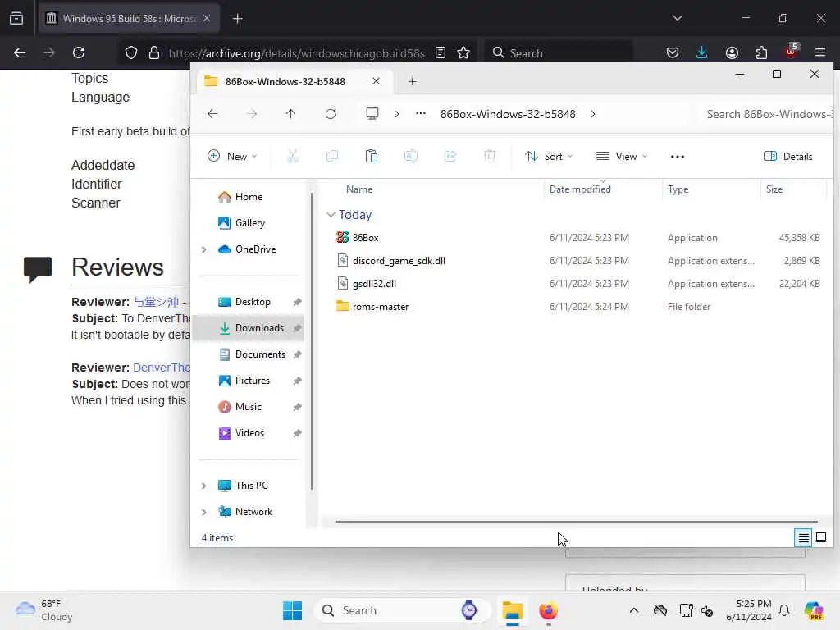Reload the Firefox page

pyautogui.click(x=79, y=52)
